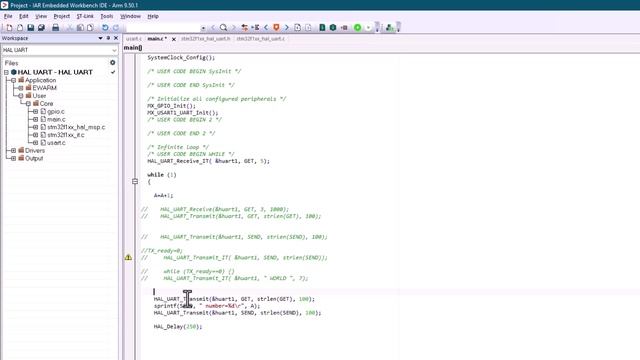The height and width of the screenshot is (360, 640).
Task: Select gpio.c in the workspace tree
Action: [56, 111]
